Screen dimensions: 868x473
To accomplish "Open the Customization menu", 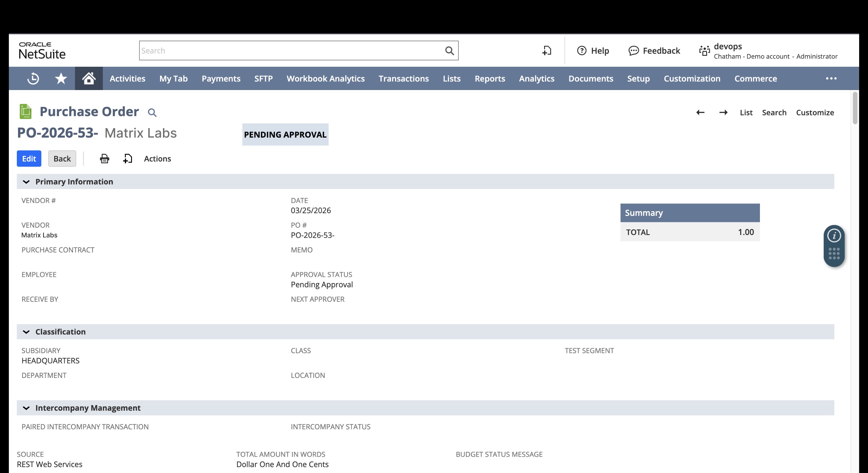I will tap(692, 79).
